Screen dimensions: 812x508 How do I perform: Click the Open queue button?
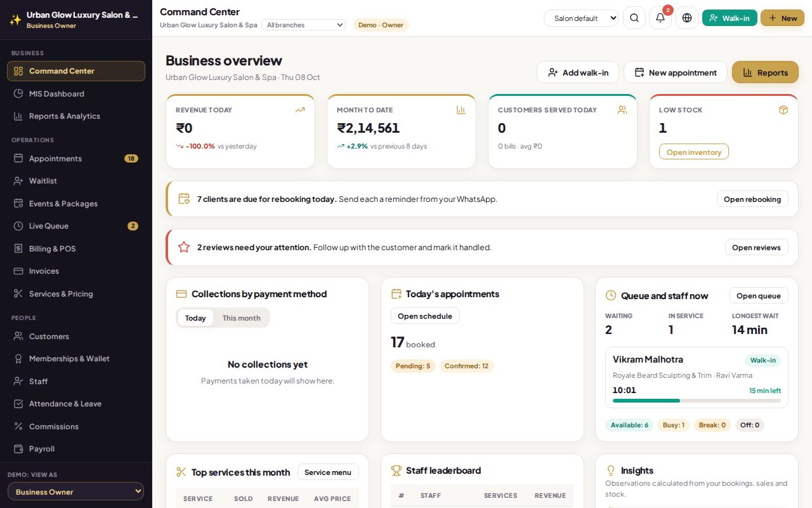[x=759, y=295]
